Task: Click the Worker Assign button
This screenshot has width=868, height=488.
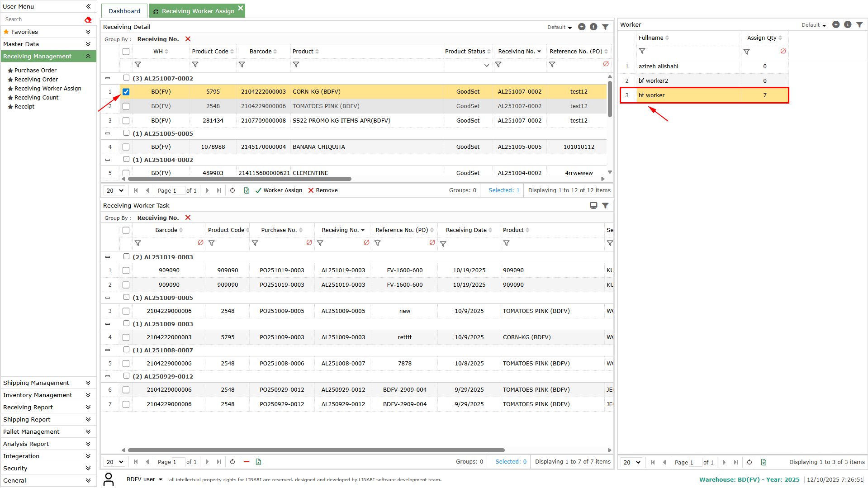Action: pyautogui.click(x=279, y=190)
